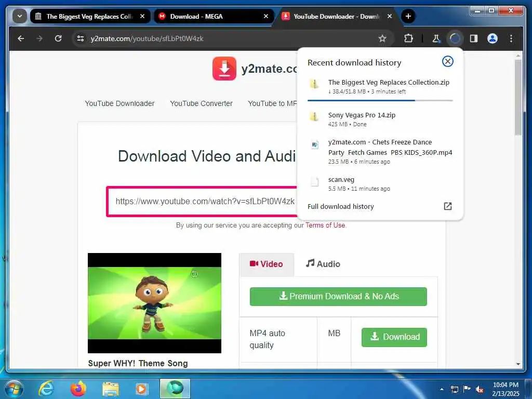Open the Chrome profile avatar

coord(493,38)
